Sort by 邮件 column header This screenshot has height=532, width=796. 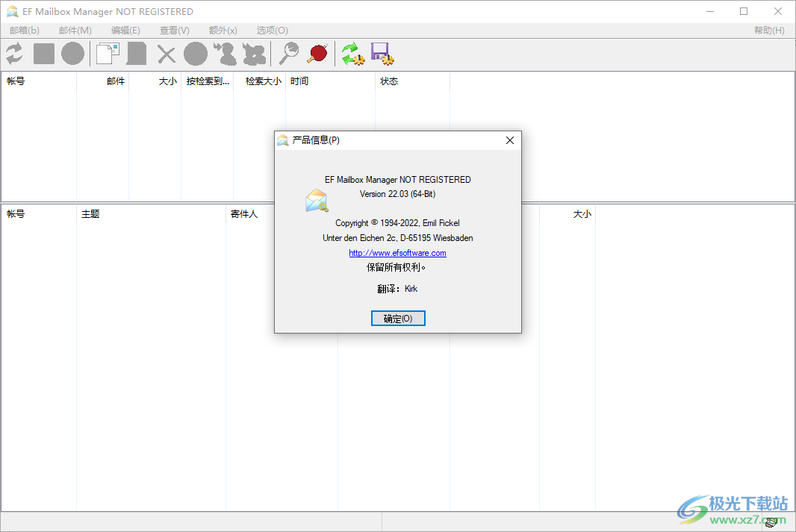pos(103,81)
